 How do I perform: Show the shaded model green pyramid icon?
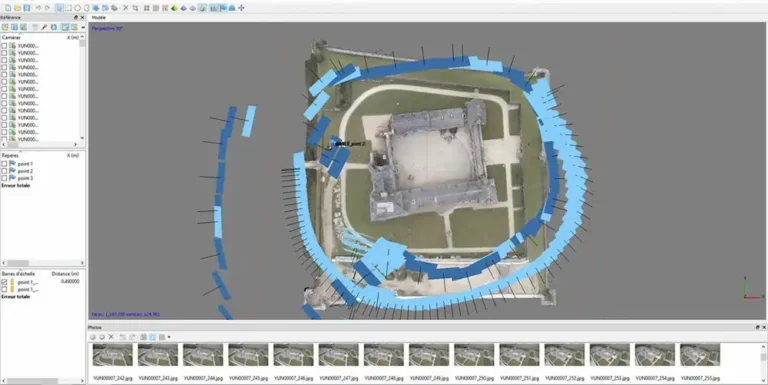174,8
